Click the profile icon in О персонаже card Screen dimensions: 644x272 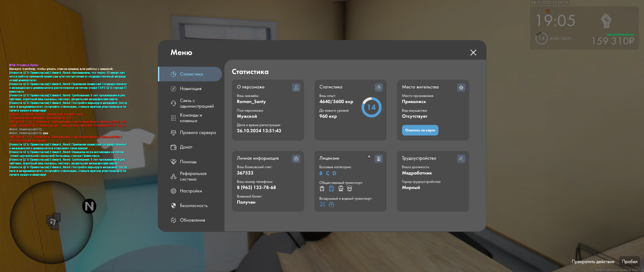(296, 88)
